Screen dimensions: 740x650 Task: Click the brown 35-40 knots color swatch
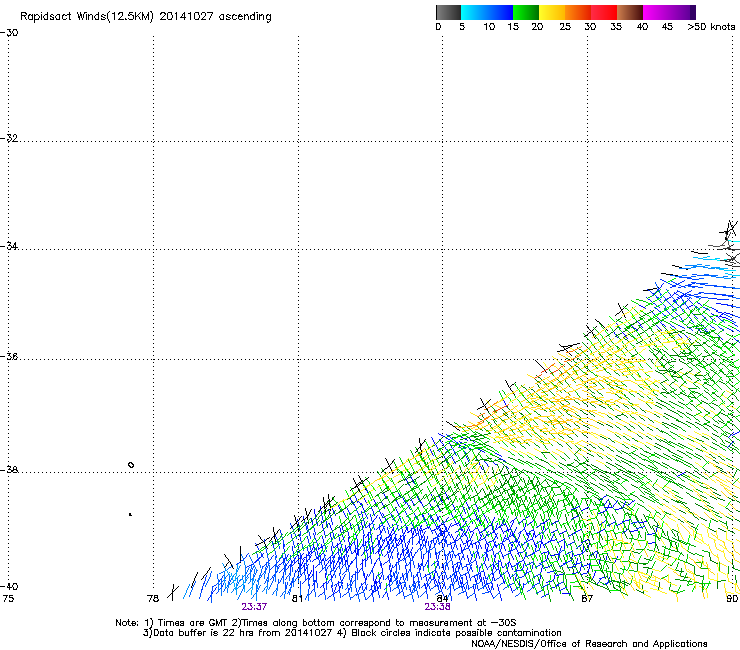click(x=630, y=12)
